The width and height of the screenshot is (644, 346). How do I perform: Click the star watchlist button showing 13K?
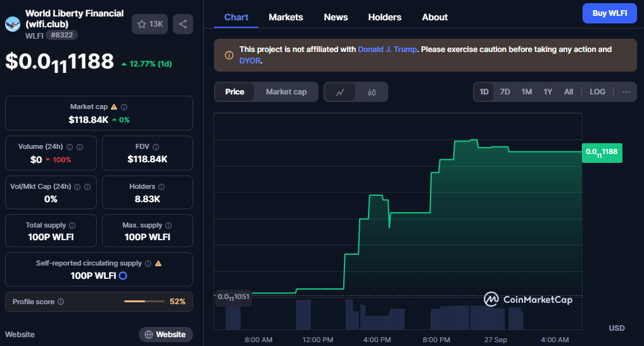(149, 24)
